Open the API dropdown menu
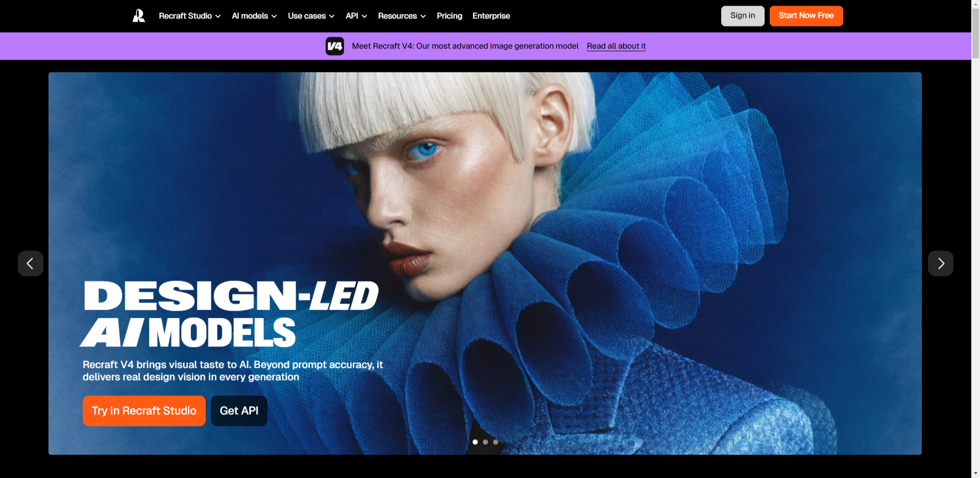Screen dimensions: 980x478 click(x=356, y=16)
